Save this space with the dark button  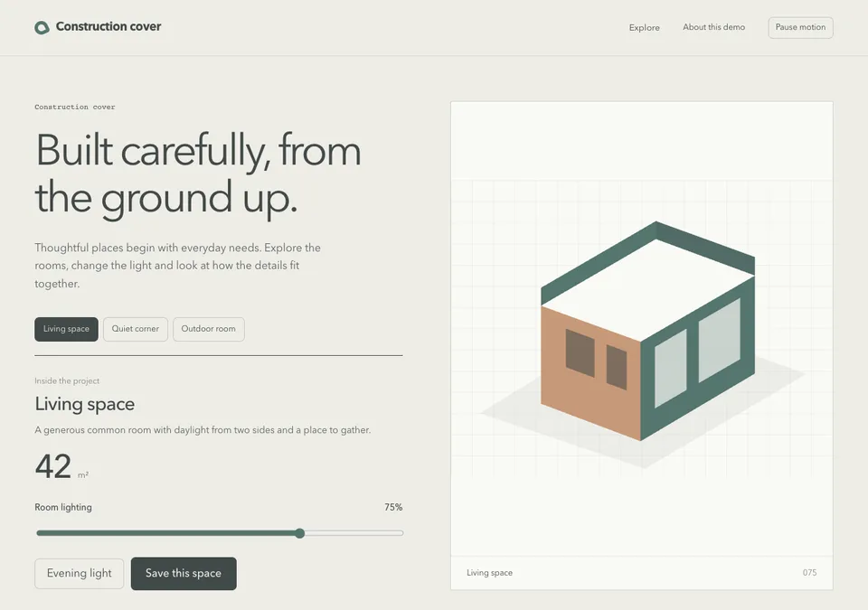(184, 574)
